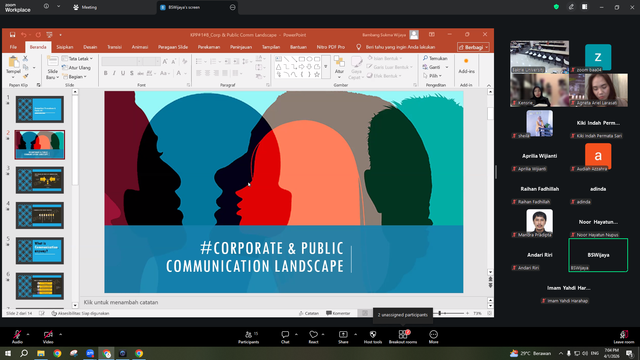Click the Beri tahu search field
The height and width of the screenshot is (360, 640).
point(400,47)
